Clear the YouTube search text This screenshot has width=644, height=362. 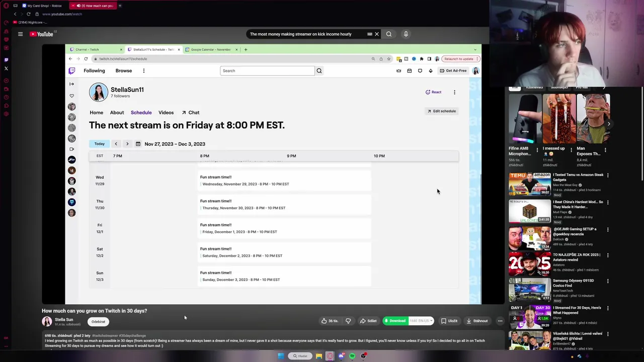[x=376, y=34]
